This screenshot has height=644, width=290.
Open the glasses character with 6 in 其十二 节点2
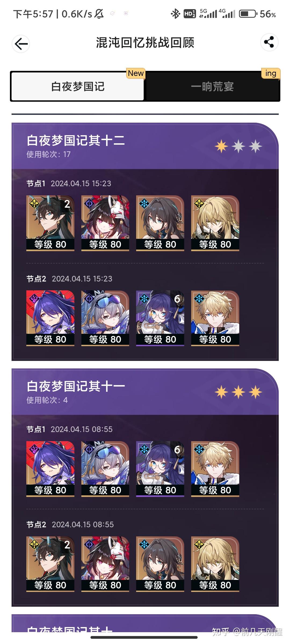[x=160, y=318]
